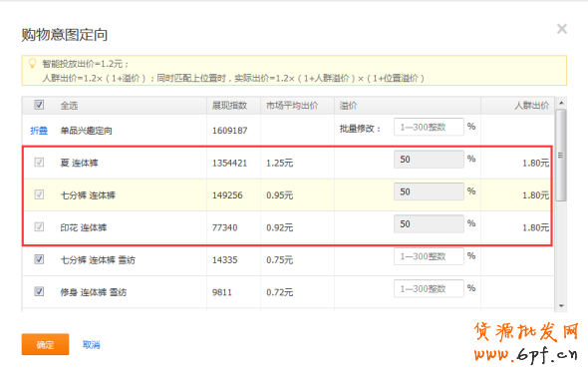
Task: Click the 取消 cancel link
Action: coord(91,344)
